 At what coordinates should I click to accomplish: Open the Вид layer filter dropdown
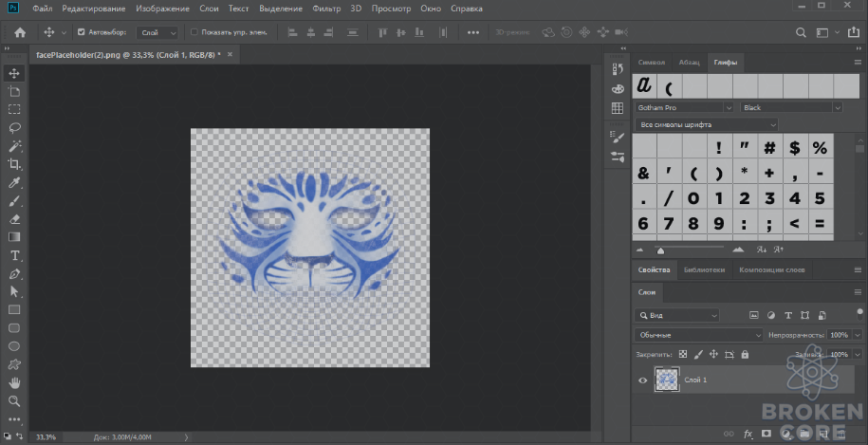point(677,315)
